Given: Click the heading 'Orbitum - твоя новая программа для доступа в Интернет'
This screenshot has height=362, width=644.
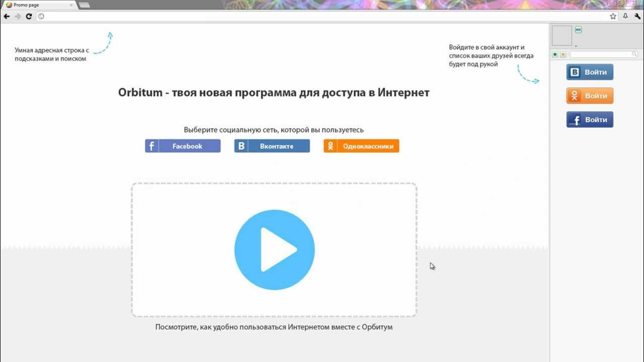Looking at the screenshot, I should pos(274,93).
